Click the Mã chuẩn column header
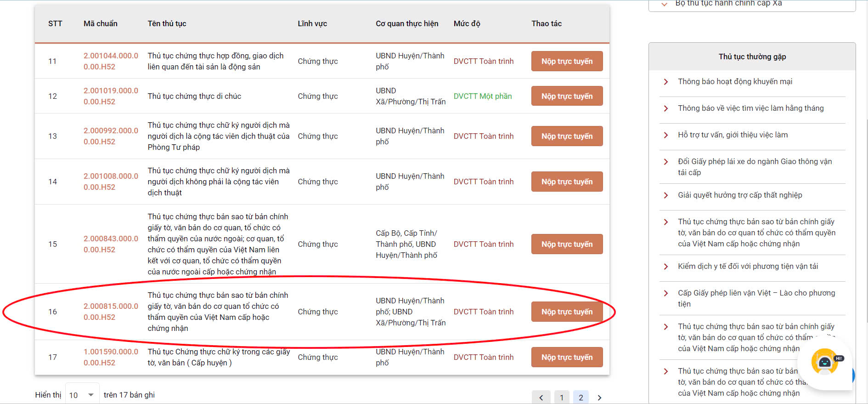 (x=100, y=24)
